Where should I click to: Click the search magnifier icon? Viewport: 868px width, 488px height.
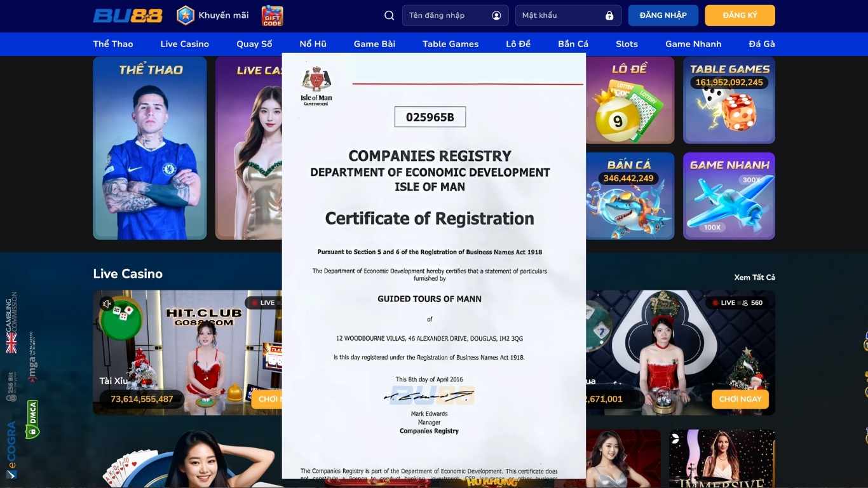click(x=390, y=15)
